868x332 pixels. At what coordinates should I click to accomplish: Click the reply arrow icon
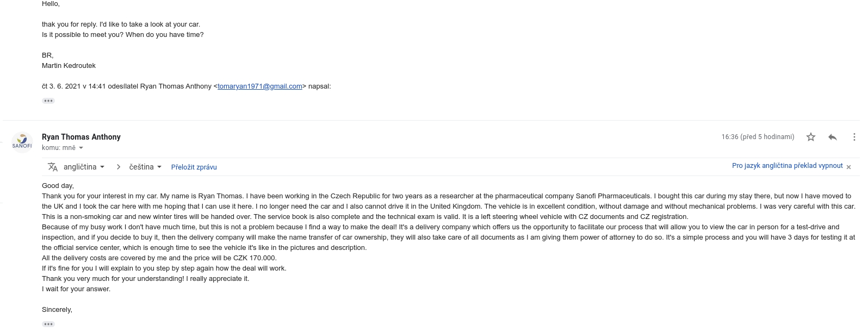coord(832,137)
